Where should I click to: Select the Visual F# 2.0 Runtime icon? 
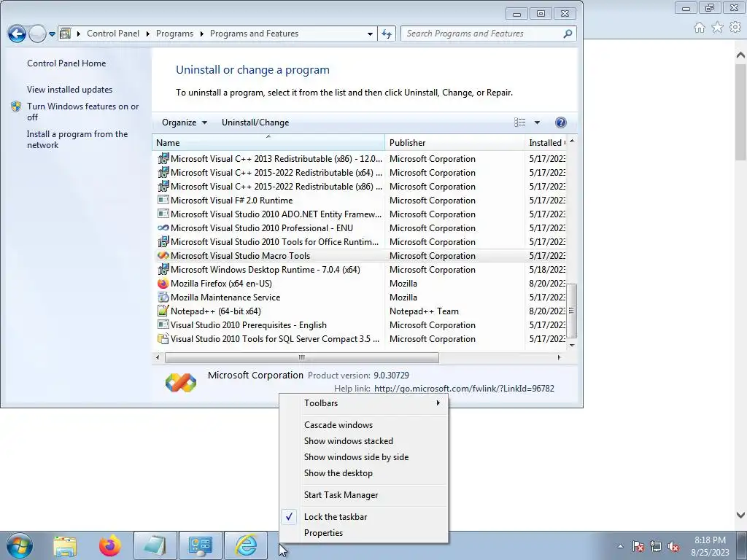163,200
